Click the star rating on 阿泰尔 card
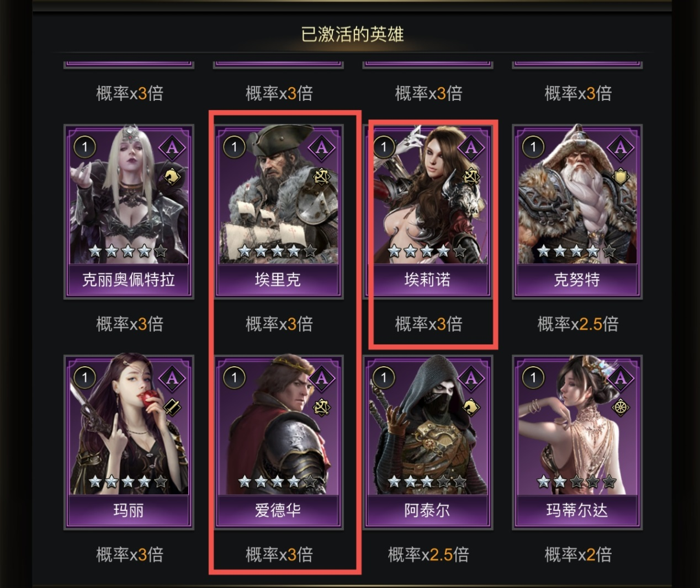The image size is (700, 588). pos(427,482)
